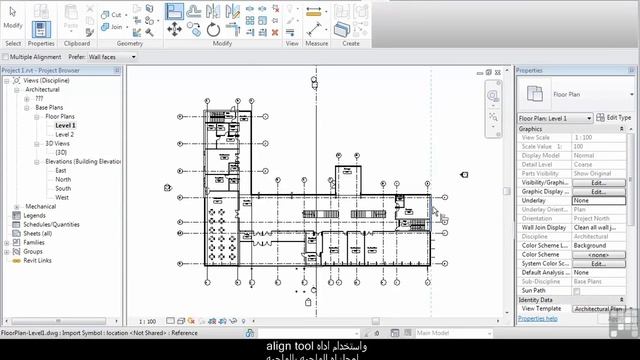640x360 pixels.
Task: Select the Move tool
Action: pos(174,29)
